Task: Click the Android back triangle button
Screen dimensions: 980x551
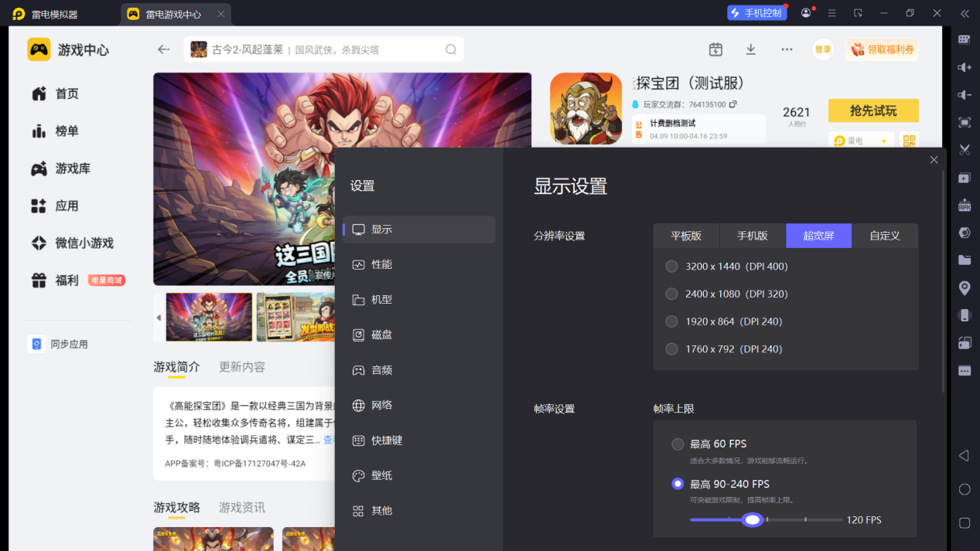Action: 964,456
